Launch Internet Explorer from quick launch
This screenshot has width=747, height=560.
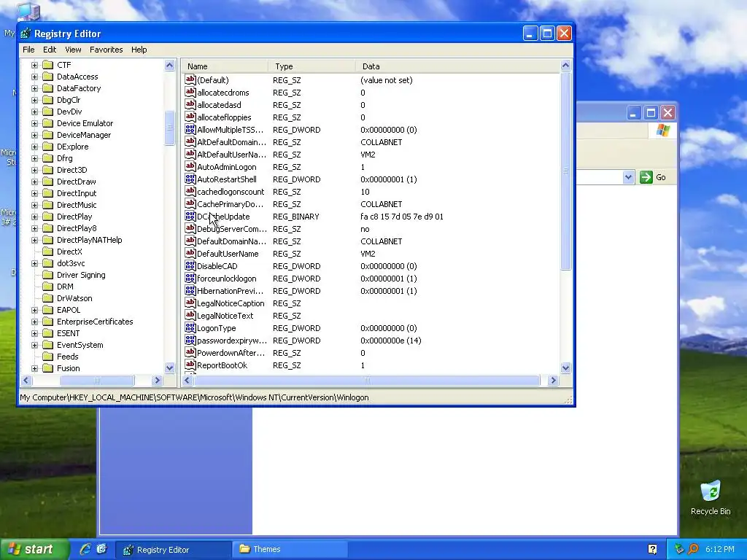point(85,549)
